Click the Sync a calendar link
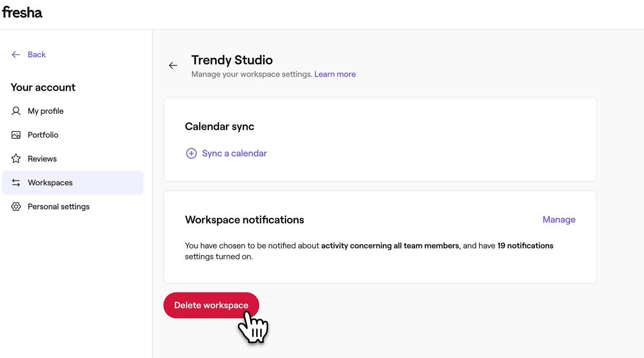Image resolution: width=644 pixels, height=358 pixels. tap(234, 153)
